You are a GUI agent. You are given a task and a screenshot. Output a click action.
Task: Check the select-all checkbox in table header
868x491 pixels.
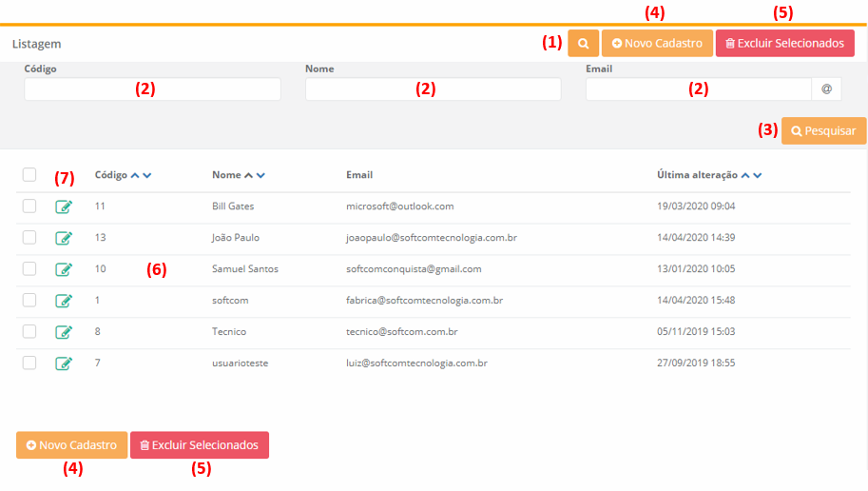pyautogui.click(x=29, y=175)
